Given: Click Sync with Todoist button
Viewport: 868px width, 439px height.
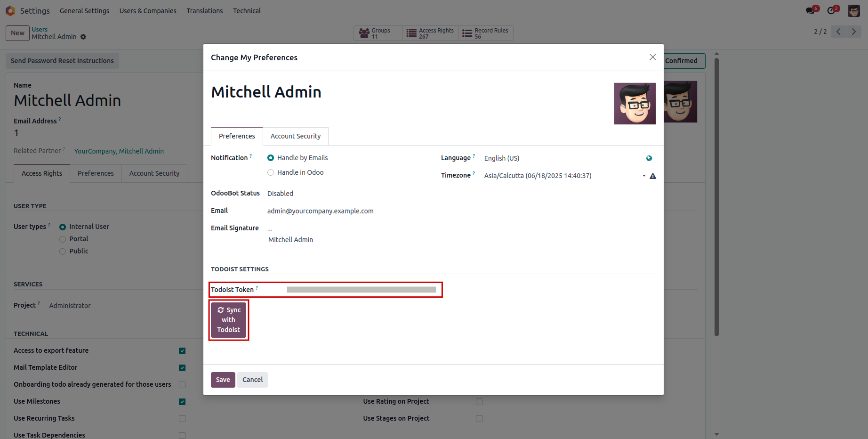Looking at the screenshot, I should (229, 320).
